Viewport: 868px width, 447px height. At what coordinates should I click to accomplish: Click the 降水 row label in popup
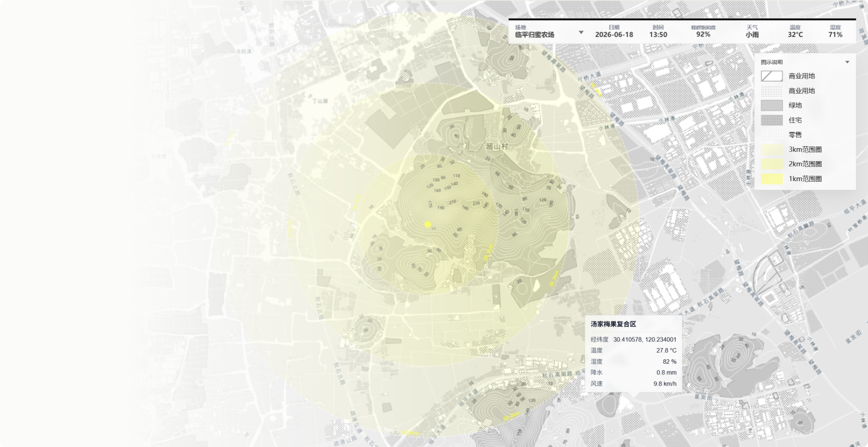596,373
